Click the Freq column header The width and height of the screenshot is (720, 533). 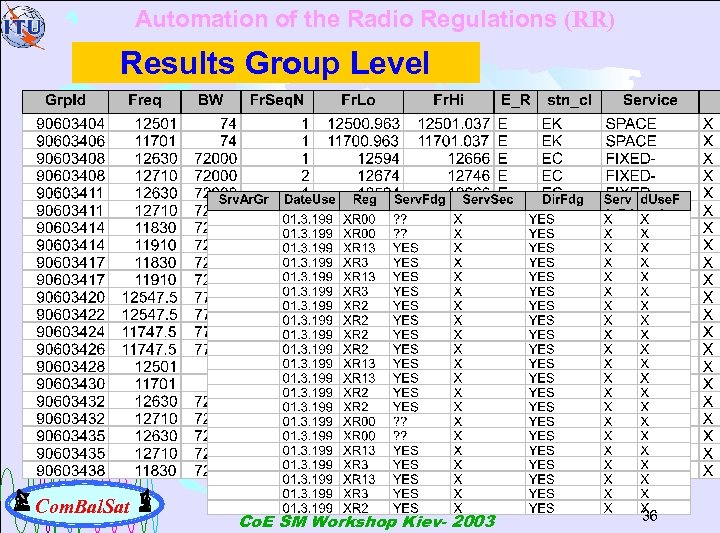click(x=145, y=101)
